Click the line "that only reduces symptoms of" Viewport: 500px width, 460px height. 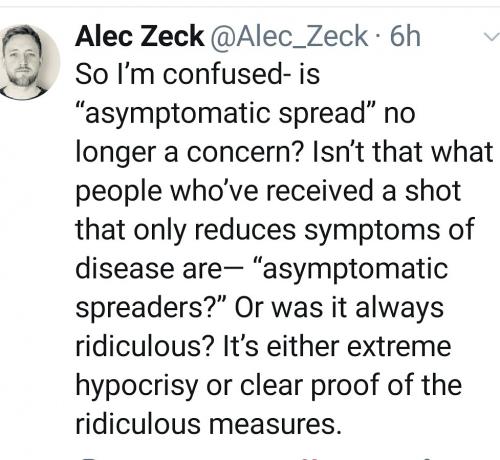click(x=275, y=230)
